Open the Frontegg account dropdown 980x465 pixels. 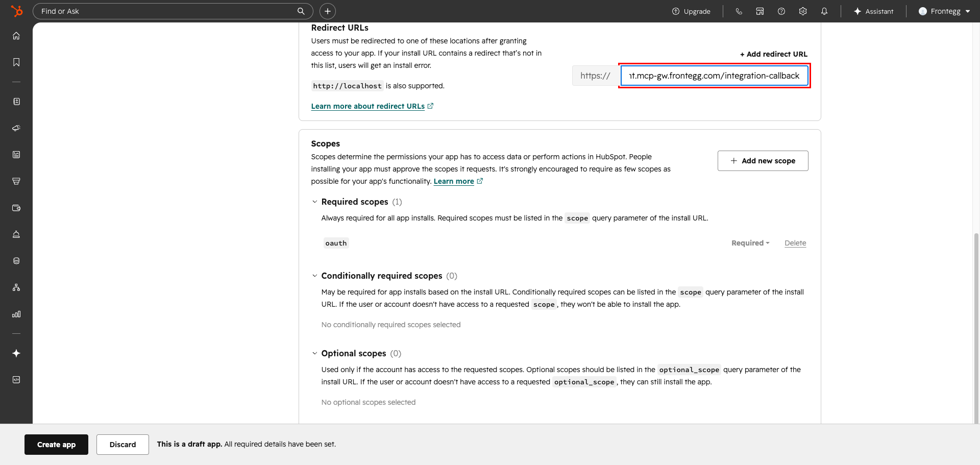pyautogui.click(x=944, y=11)
